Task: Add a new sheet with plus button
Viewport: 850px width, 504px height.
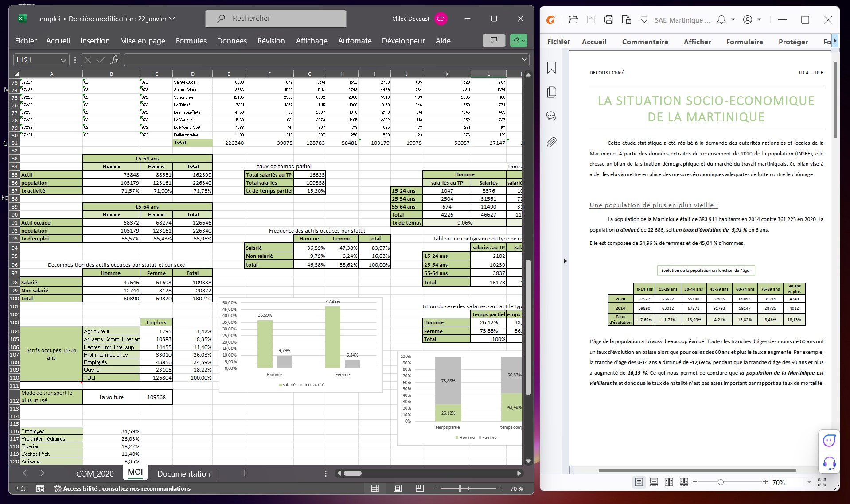Action: [244, 473]
